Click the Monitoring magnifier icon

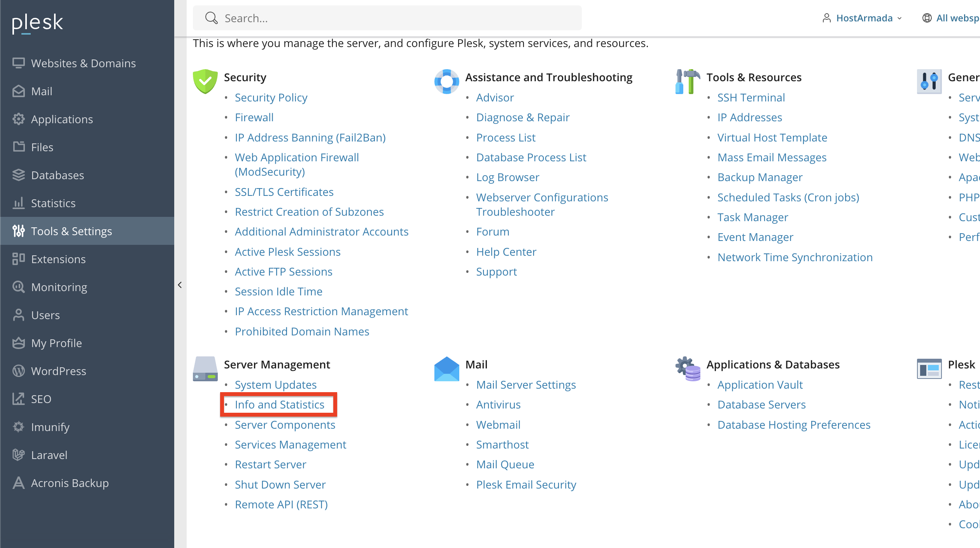pyautogui.click(x=18, y=287)
